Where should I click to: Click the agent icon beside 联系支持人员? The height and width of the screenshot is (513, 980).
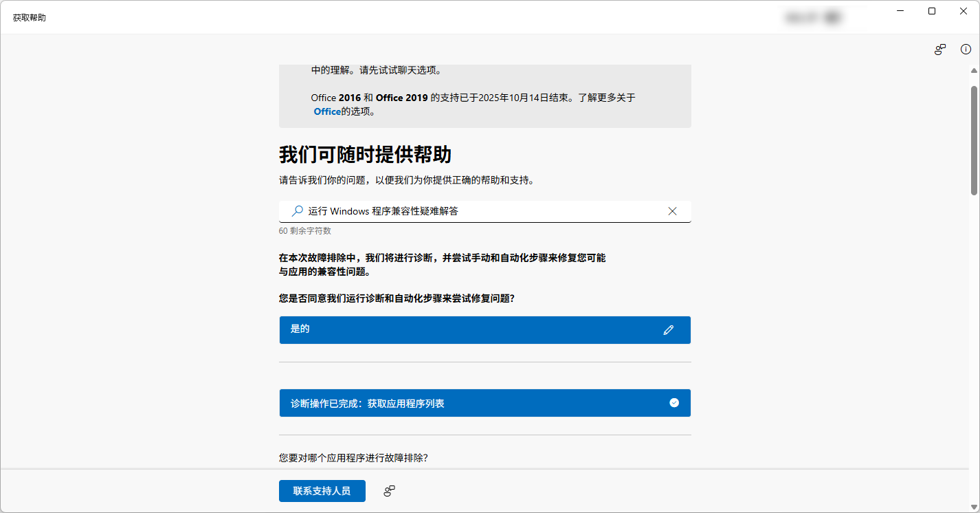pyautogui.click(x=389, y=491)
